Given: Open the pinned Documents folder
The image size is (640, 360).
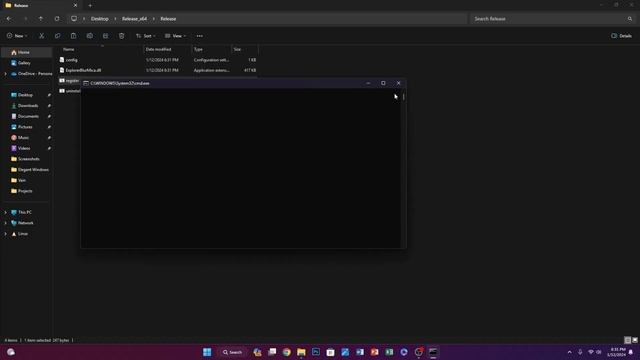Looking at the screenshot, I should click(x=27, y=116).
